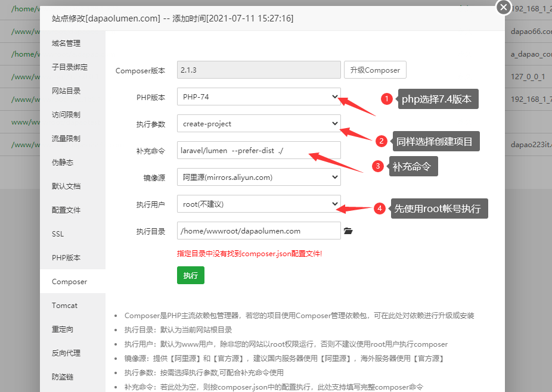This screenshot has width=552, height=392.
Task: Select the 防盗链 sidebar tab
Action: tap(73, 377)
